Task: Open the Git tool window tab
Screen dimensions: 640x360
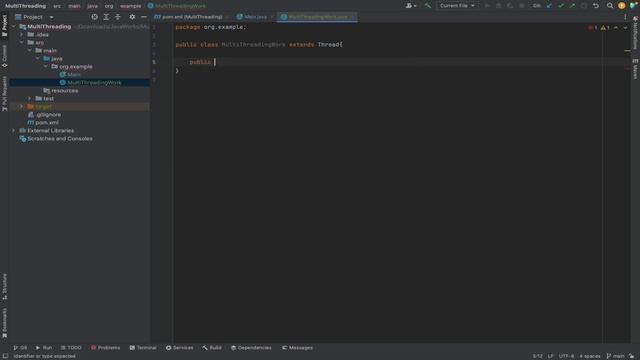Action: (20, 348)
